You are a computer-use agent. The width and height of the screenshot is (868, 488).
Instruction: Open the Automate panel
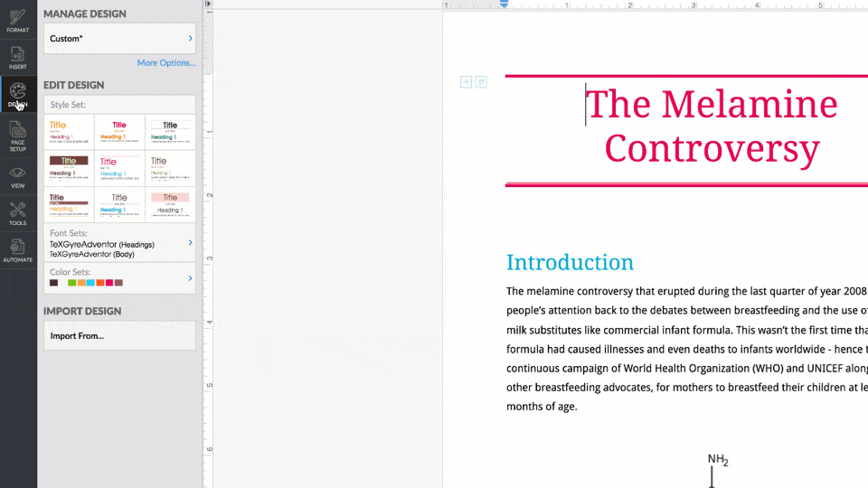point(18,249)
